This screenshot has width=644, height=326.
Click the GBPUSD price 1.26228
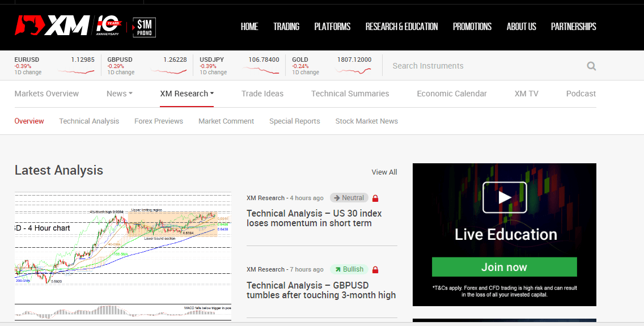(175, 60)
